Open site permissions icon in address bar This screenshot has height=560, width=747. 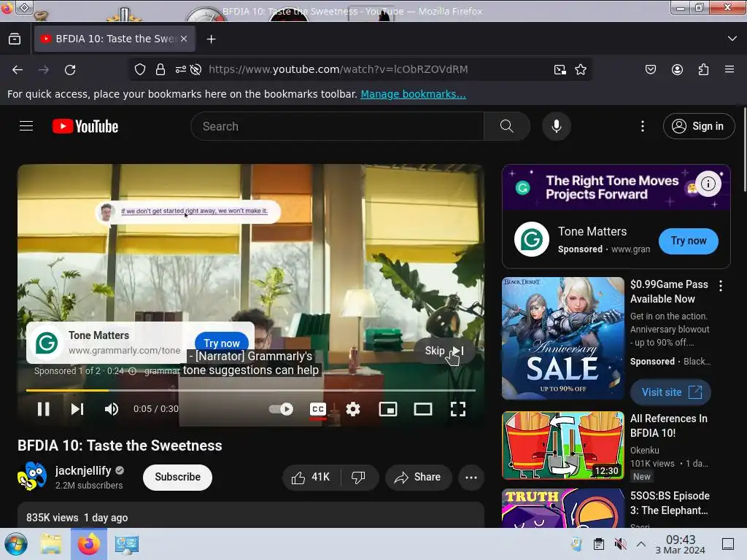(x=181, y=69)
